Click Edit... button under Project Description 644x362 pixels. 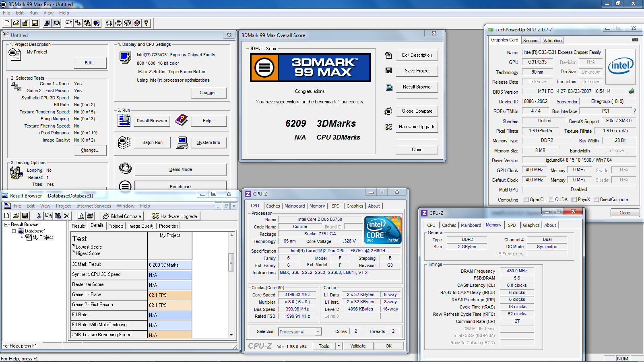coord(90,63)
